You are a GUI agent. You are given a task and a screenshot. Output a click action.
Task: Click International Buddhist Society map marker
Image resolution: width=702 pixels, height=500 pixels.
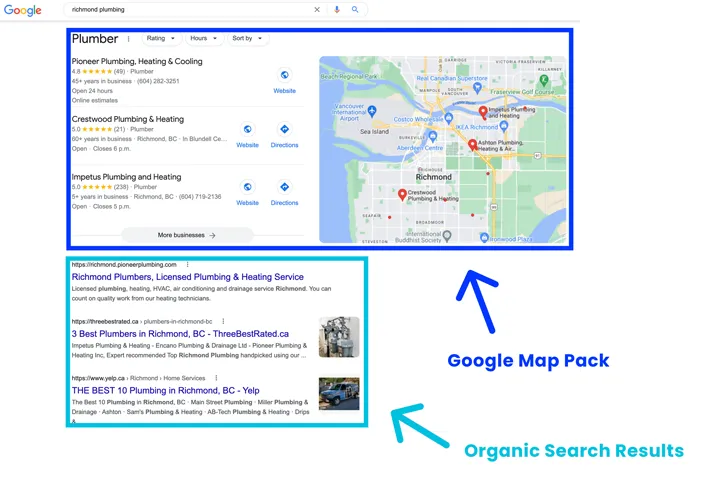coord(447,235)
